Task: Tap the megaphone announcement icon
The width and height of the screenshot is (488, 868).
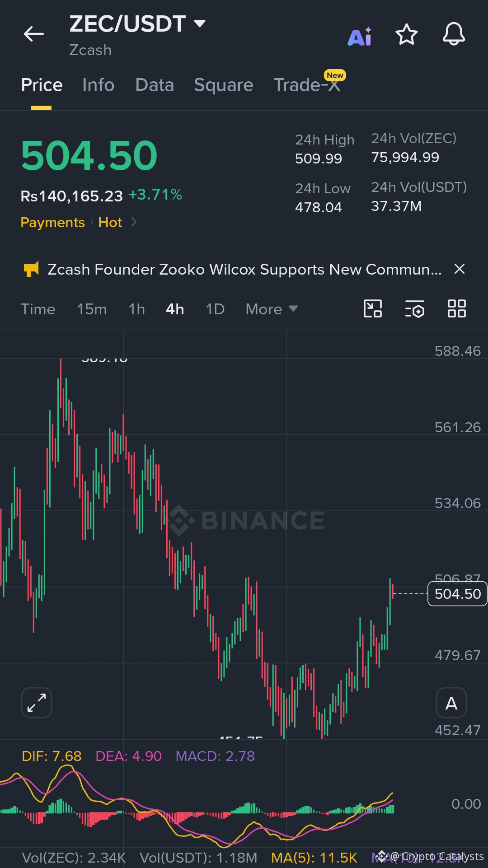Action: coord(31,270)
